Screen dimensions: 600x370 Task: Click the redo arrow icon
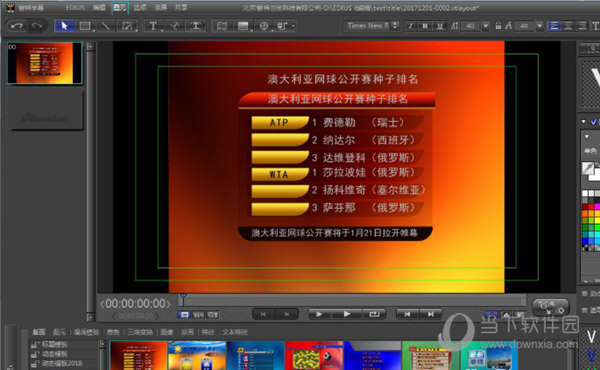tap(37, 26)
